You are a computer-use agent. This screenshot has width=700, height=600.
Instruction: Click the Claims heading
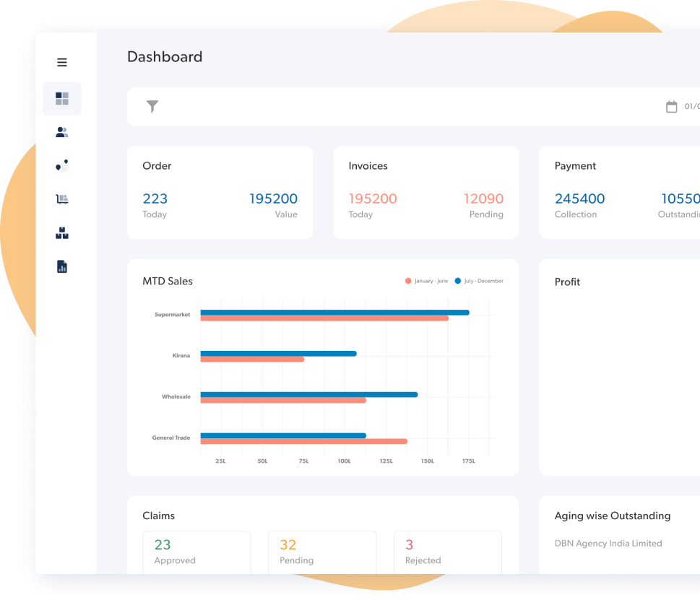pos(158,516)
